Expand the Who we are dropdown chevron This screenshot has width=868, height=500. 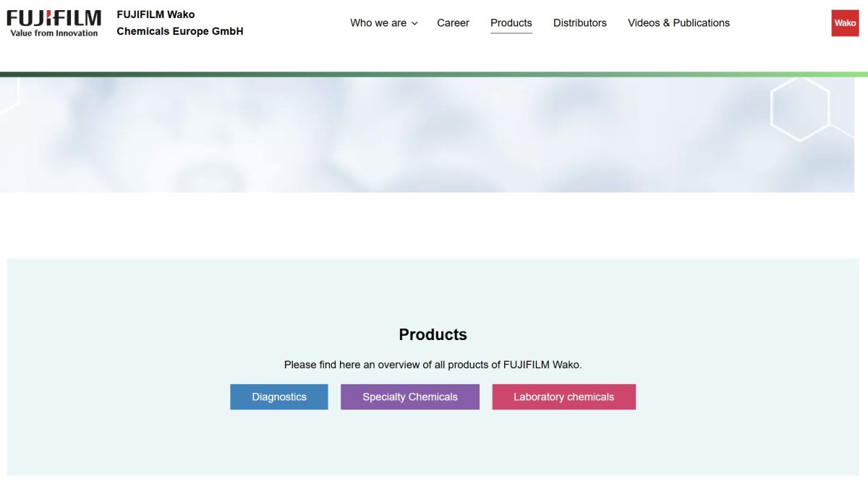[x=414, y=23]
